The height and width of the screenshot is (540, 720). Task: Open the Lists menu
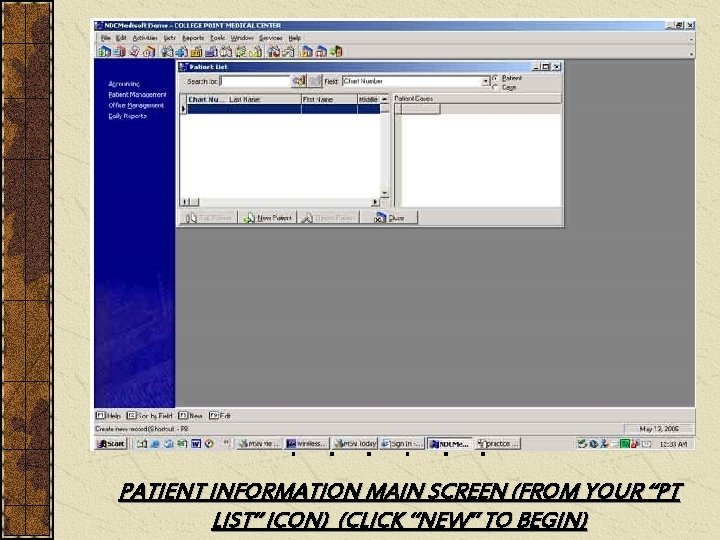(x=169, y=38)
